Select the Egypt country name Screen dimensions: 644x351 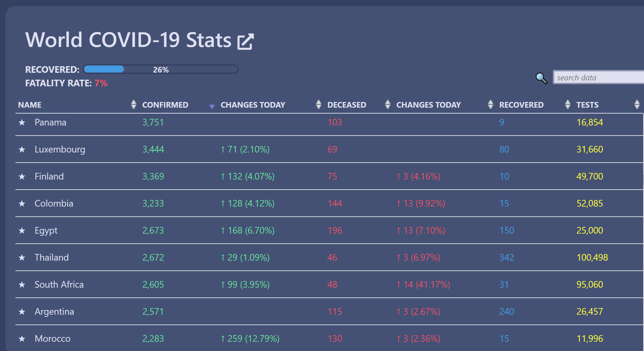[46, 230]
